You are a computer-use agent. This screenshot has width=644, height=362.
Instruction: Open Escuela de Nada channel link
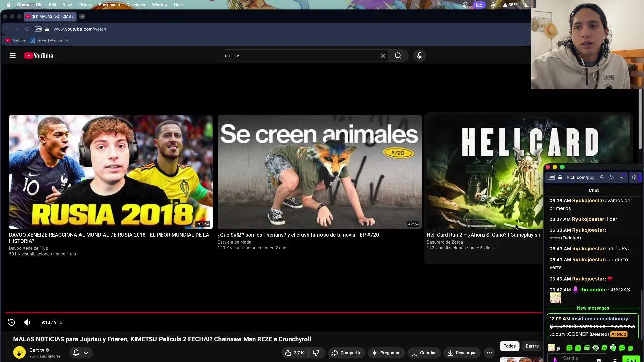[234, 242]
